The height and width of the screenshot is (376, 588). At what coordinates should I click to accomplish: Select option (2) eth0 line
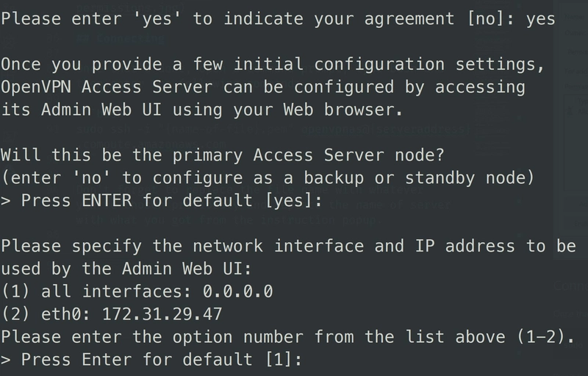pos(112,314)
